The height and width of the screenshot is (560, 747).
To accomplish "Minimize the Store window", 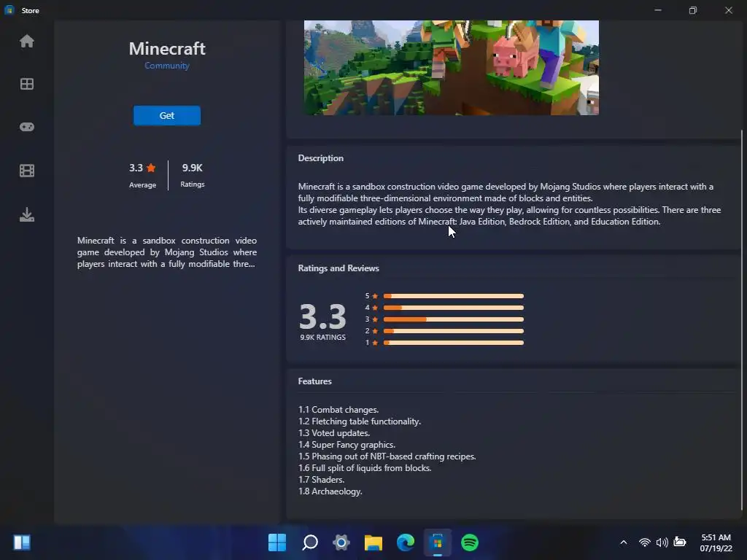I will (x=658, y=10).
